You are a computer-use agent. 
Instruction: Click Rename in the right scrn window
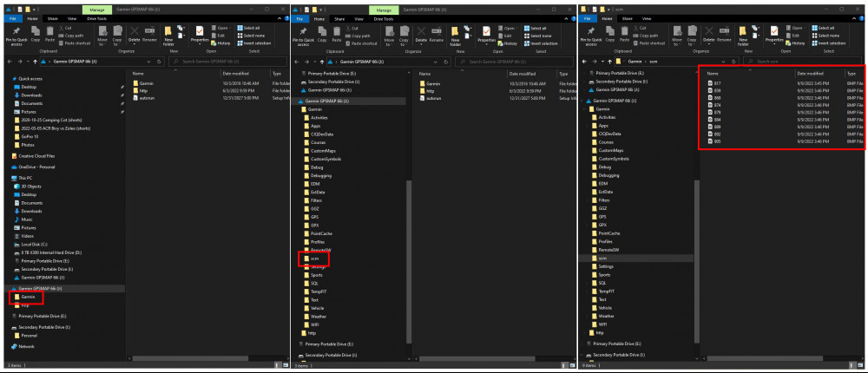tap(725, 33)
